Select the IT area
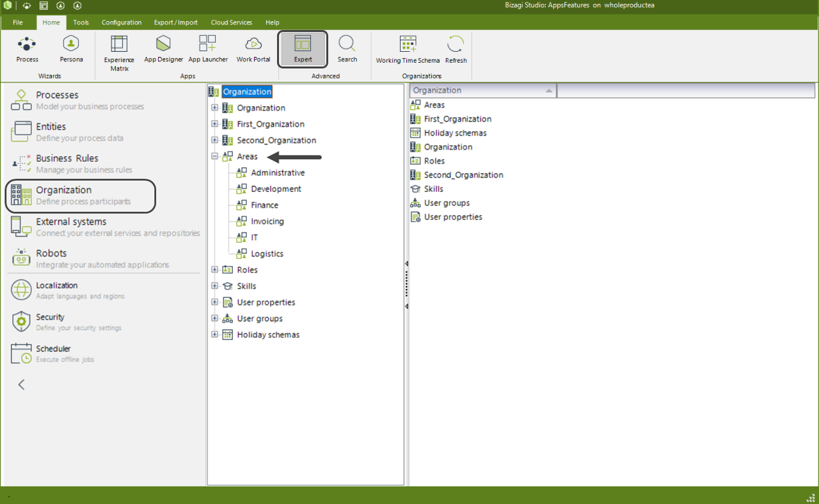Image resolution: width=819 pixels, height=504 pixels. tap(254, 237)
